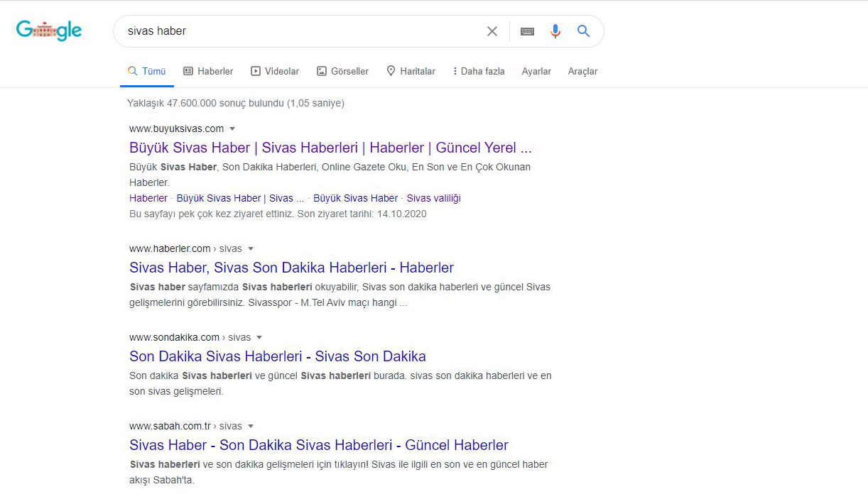Clear the search box with X icon

492,31
